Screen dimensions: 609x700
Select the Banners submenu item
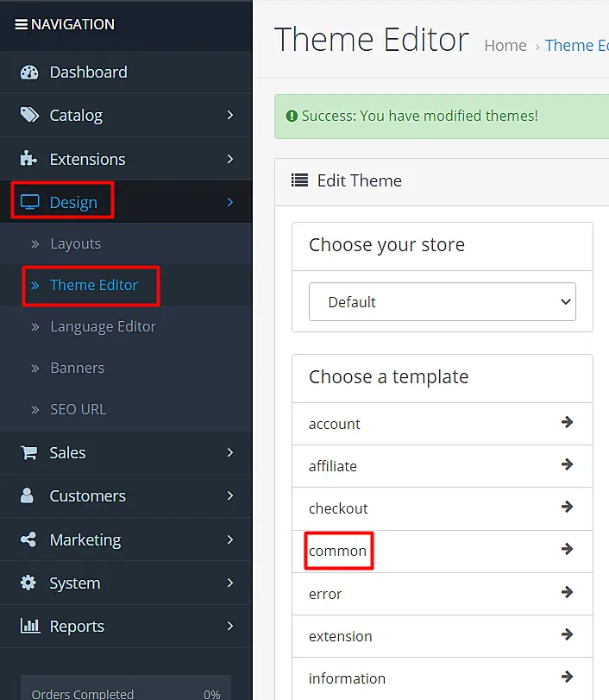(x=77, y=369)
